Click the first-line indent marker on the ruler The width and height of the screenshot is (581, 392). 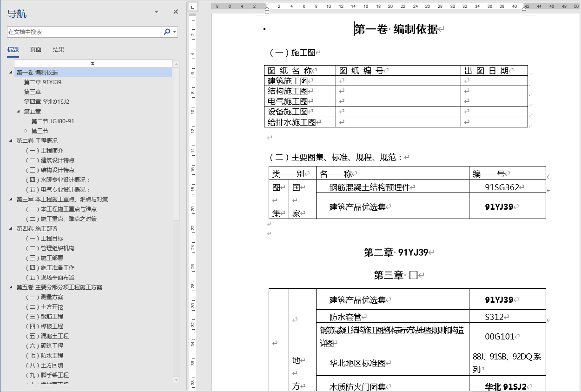click(x=266, y=4)
